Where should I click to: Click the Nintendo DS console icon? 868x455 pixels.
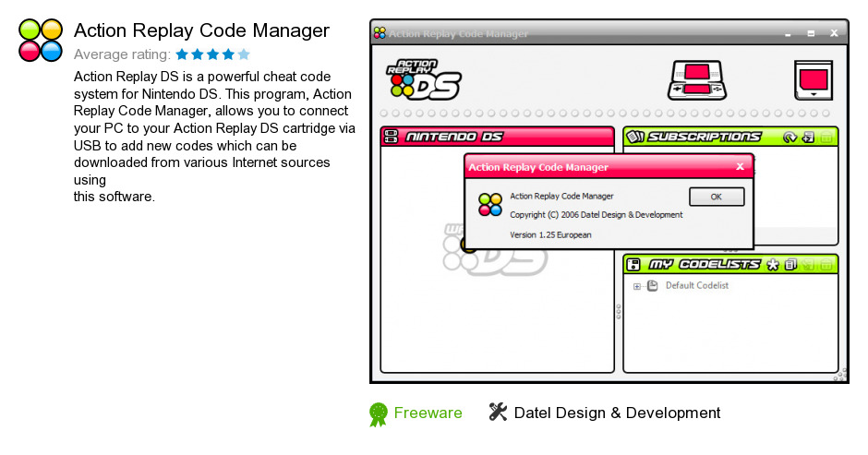697,80
